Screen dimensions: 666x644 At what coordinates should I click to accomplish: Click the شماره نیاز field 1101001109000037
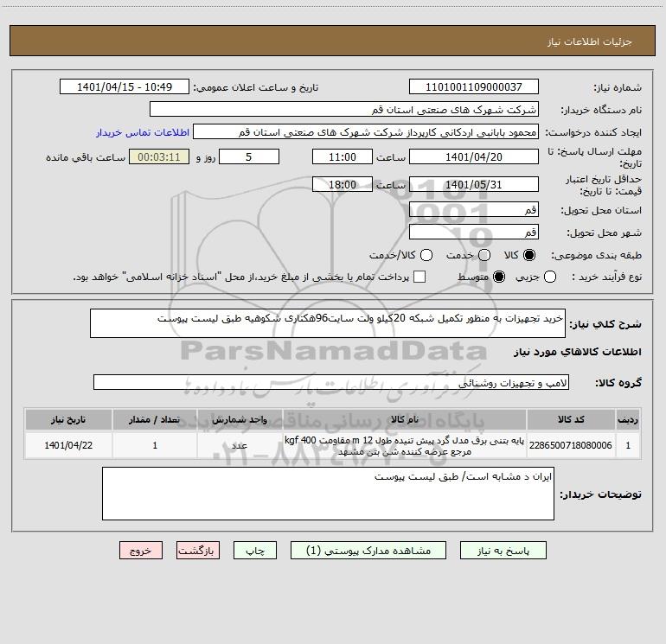(x=474, y=87)
